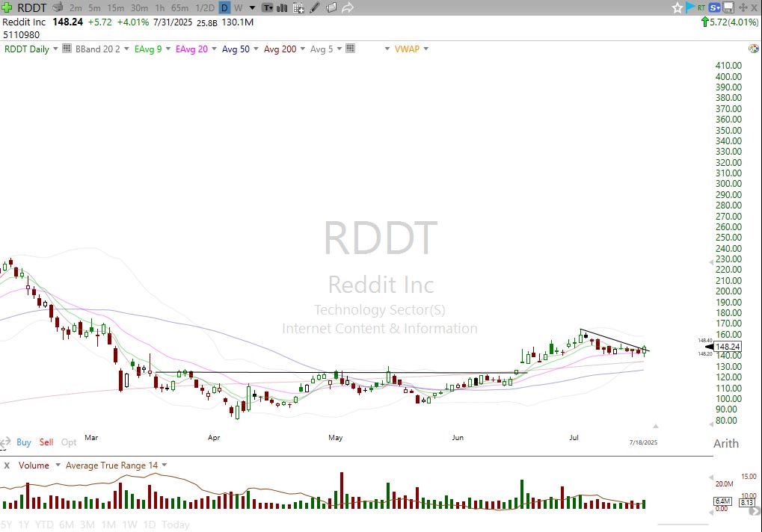Click the green plus add-symbol icon
Image resolution: width=762 pixels, height=532 pixels.
pyautogui.click(x=7, y=7)
